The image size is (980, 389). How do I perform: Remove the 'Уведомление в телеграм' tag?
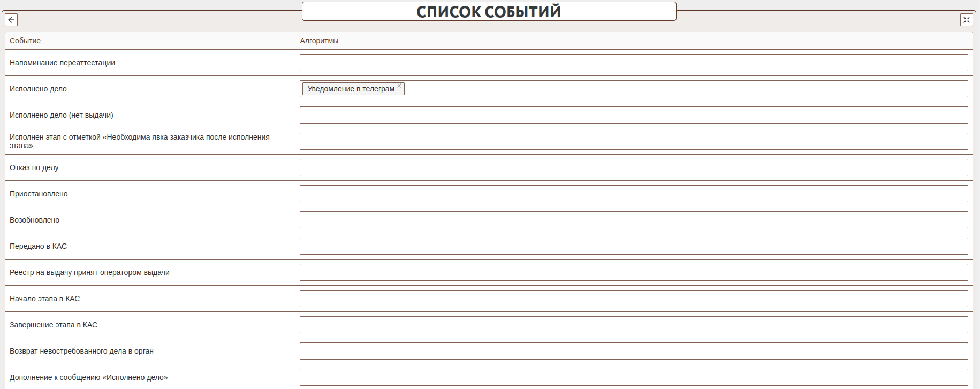pos(399,86)
